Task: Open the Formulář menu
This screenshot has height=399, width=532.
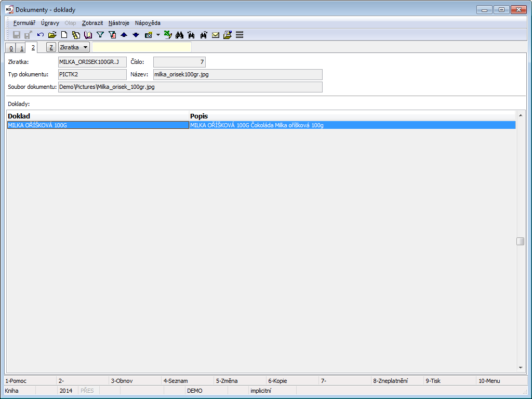Action: click(x=24, y=23)
